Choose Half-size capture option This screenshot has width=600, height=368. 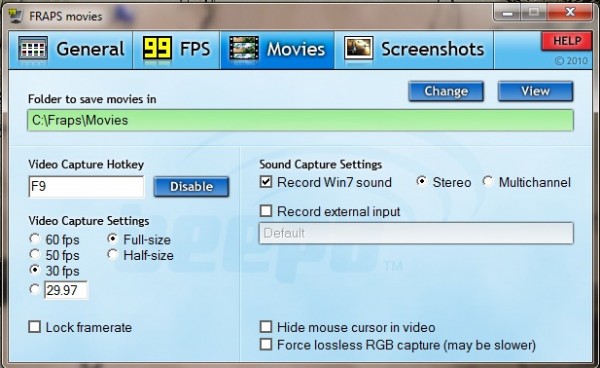coord(112,254)
